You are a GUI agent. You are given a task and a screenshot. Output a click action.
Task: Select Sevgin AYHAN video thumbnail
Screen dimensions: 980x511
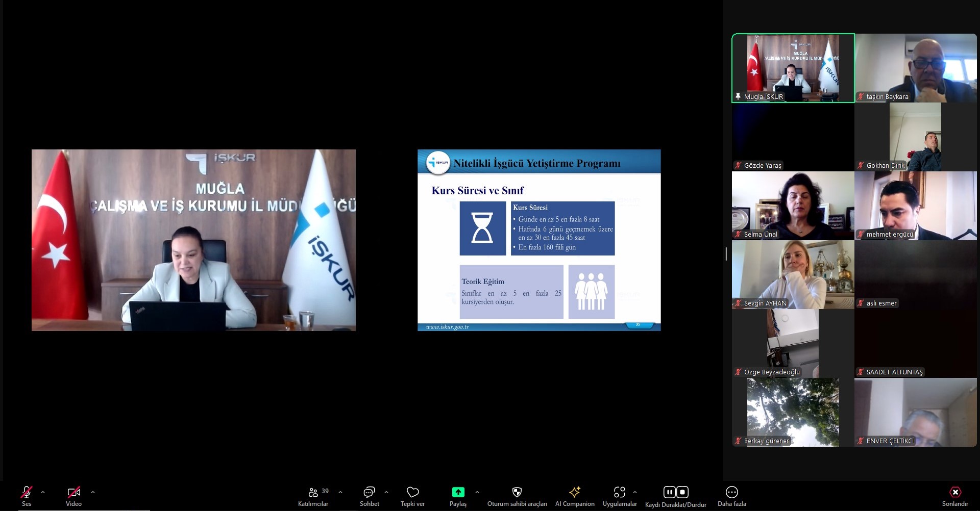[x=793, y=274]
